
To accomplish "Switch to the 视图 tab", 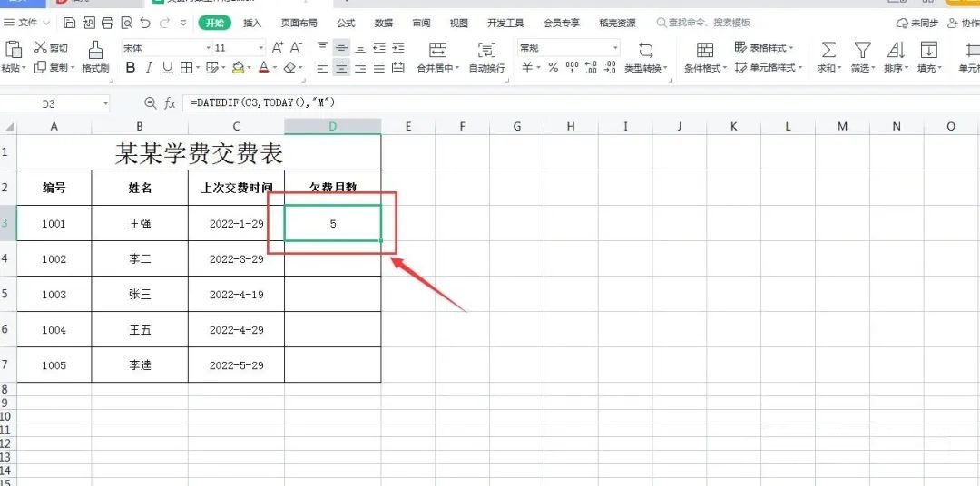I will [459, 23].
